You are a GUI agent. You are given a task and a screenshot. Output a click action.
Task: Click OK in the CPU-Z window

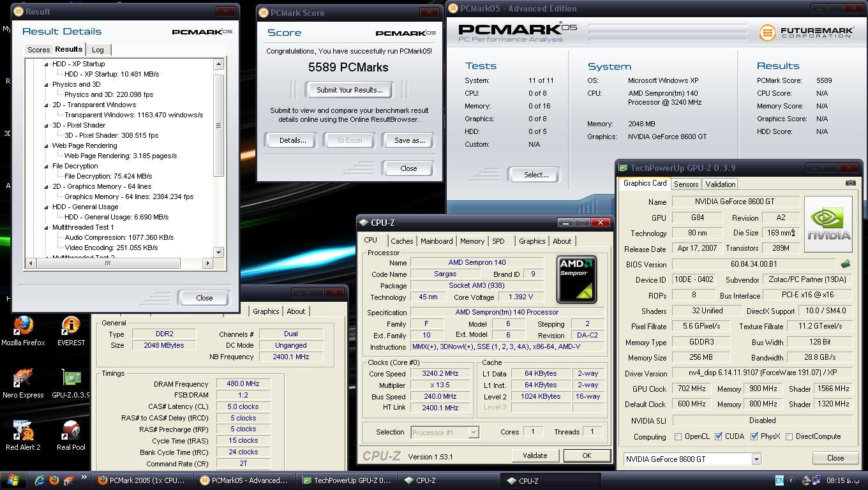pos(586,456)
